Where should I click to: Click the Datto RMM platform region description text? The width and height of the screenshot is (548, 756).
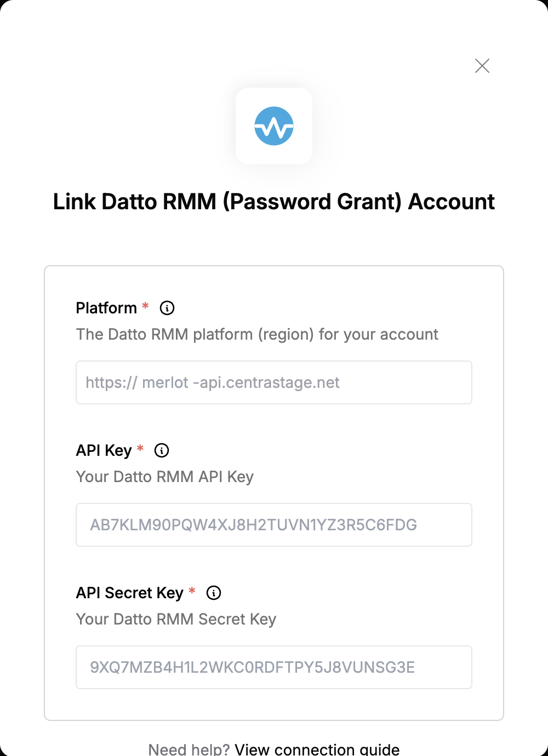pos(257,334)
